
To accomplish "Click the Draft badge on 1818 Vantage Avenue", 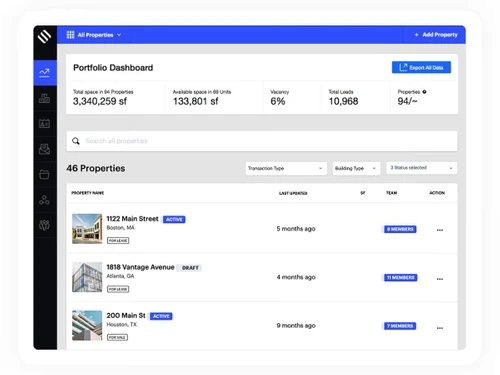I will click(x=190, y=268).
